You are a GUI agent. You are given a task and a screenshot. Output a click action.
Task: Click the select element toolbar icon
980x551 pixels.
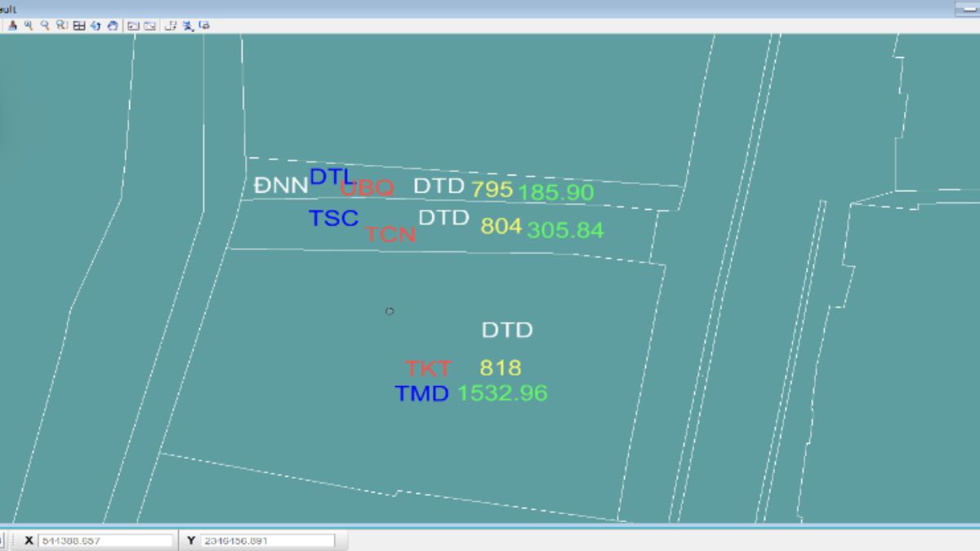pos(171,25)
